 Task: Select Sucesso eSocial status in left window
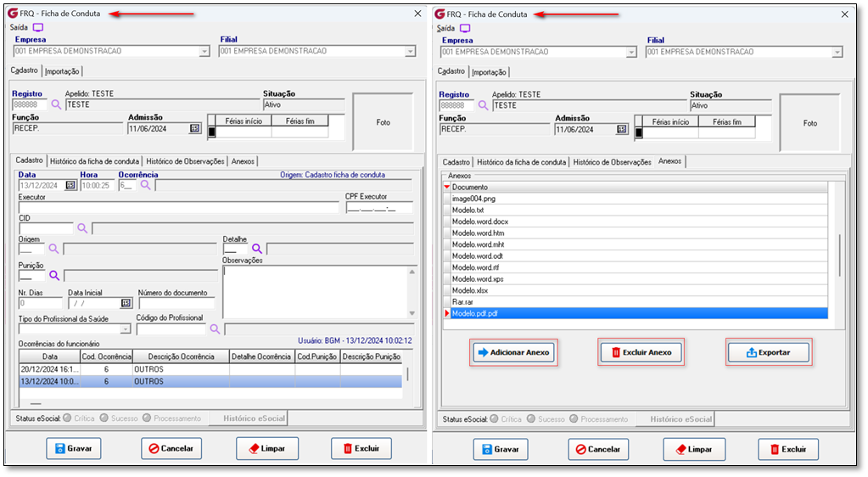pyautogui.click(x=104, y=418)
